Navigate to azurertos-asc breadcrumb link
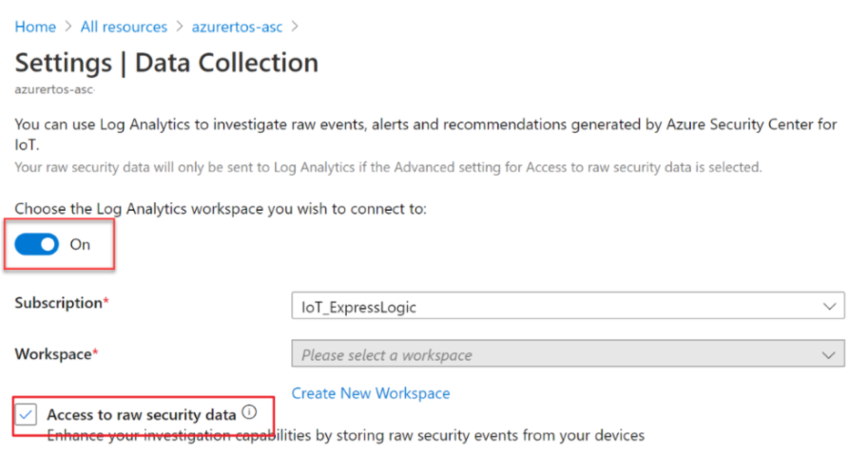Screen dimensions: 868x453 pos(237,27)
